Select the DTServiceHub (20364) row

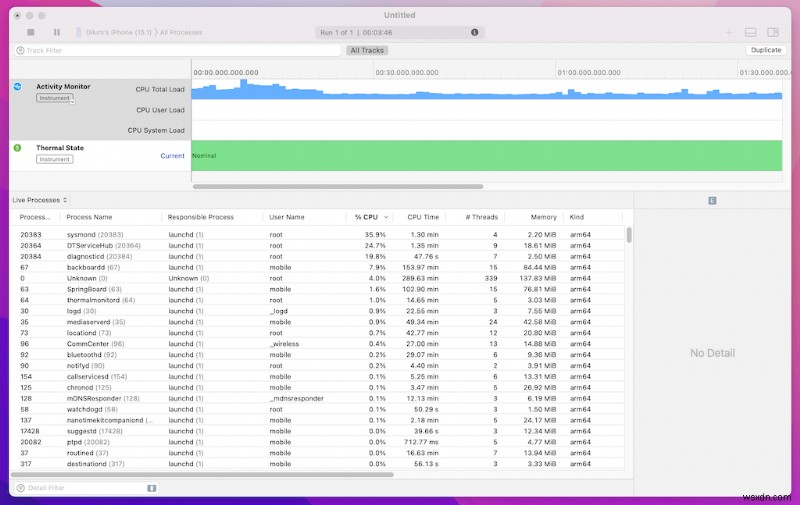click(x=317, y=245)
